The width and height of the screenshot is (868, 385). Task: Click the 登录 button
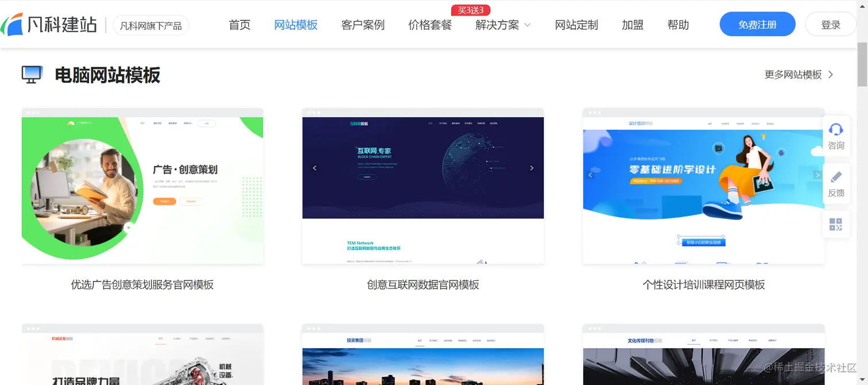831,24
